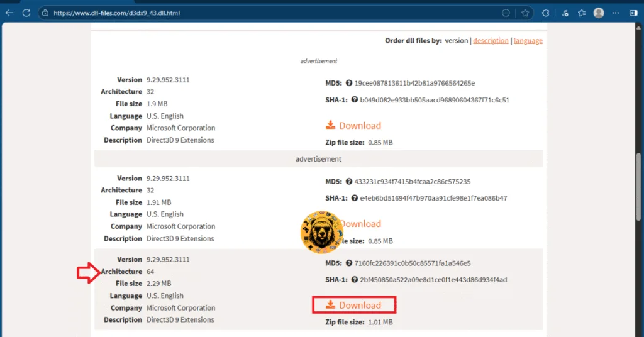Click MD5 help icon for 433231c9 hash
The image size is (644, 337).
click(348, 182)
